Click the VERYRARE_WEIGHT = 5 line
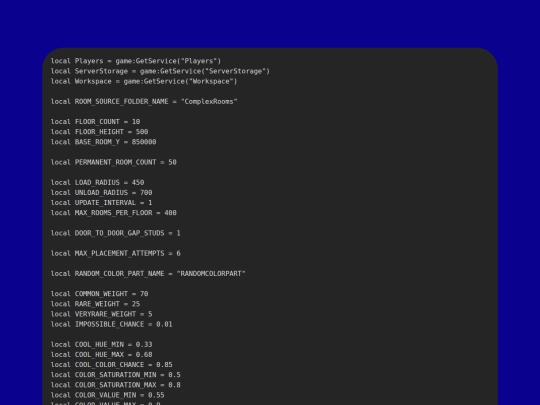Screen dimensions: 540x405 [102, 314]
